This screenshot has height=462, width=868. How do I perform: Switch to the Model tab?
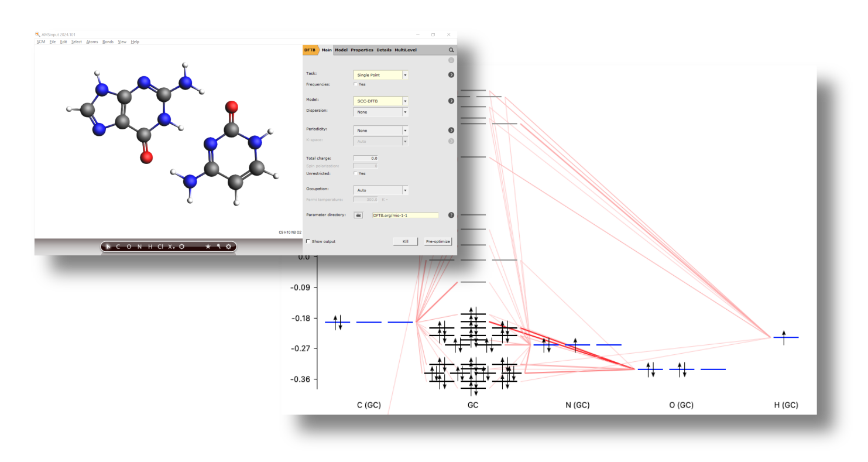click(x=341, y=50)
